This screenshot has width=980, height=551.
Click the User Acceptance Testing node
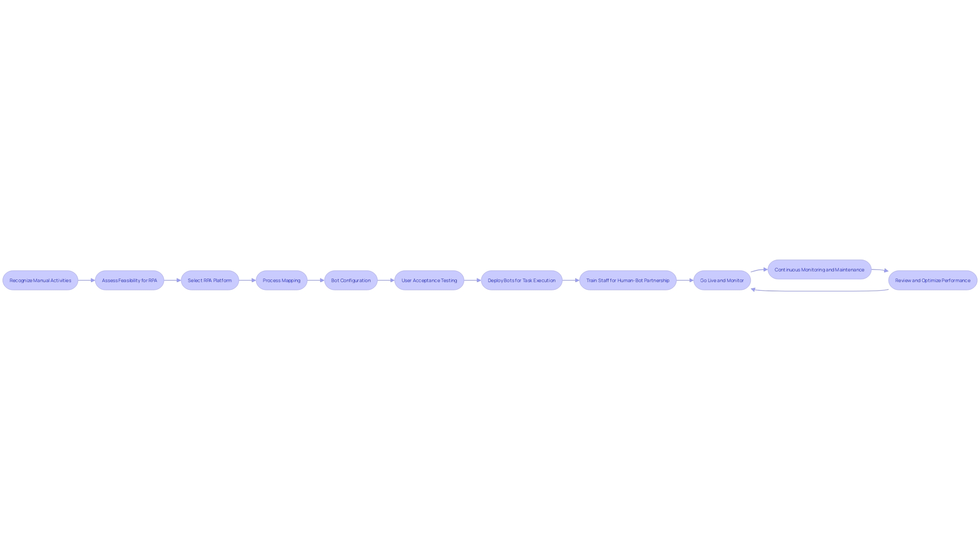point(429,280)
